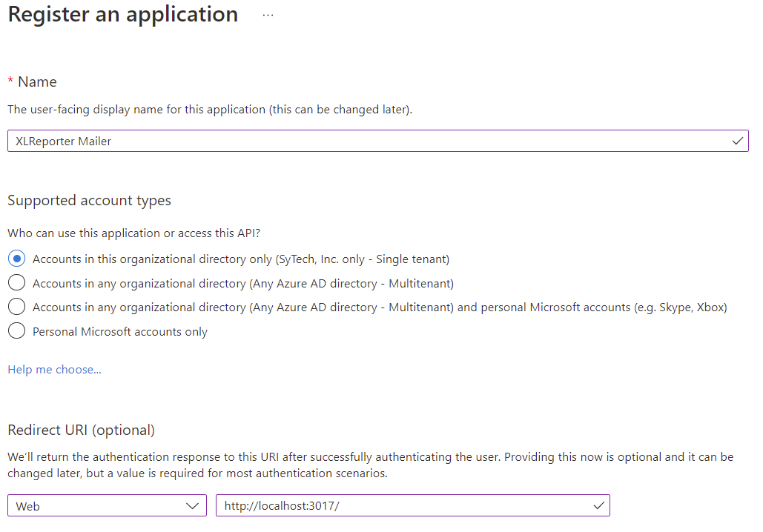Select Any Azure AD directory Multitenant only option
This screenshot has height=532, width=763.
pyautogui.click(x=16, y=283)
